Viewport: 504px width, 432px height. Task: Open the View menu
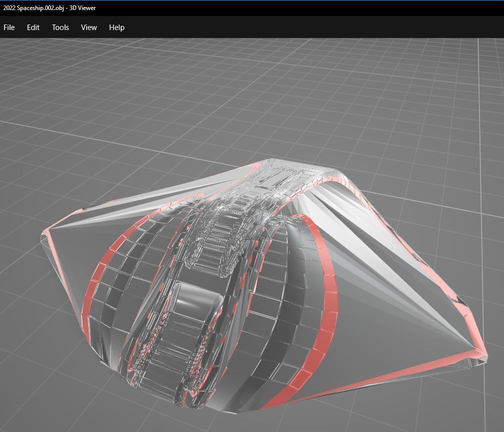click(89, 28)
